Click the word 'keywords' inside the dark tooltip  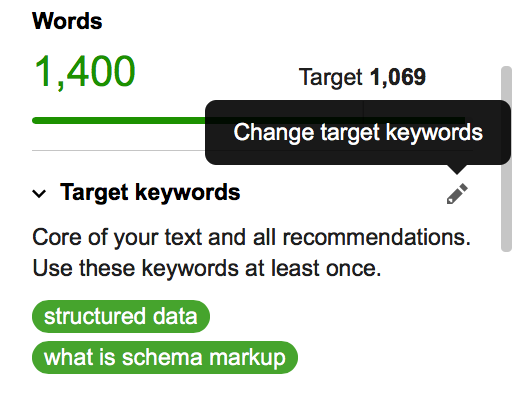(x=434, y=133)
